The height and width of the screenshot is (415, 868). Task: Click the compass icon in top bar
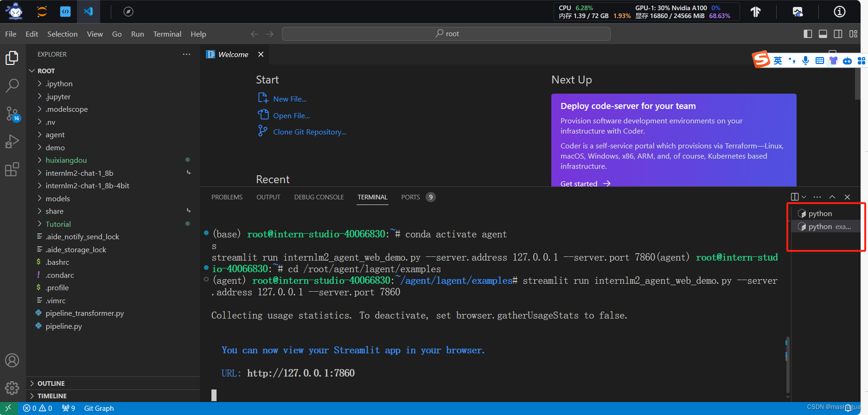coord(128,12)
